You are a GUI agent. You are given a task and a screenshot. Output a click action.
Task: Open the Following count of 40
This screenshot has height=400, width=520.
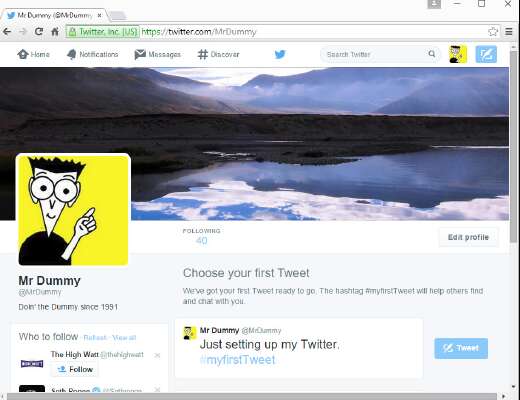point(201,236)
